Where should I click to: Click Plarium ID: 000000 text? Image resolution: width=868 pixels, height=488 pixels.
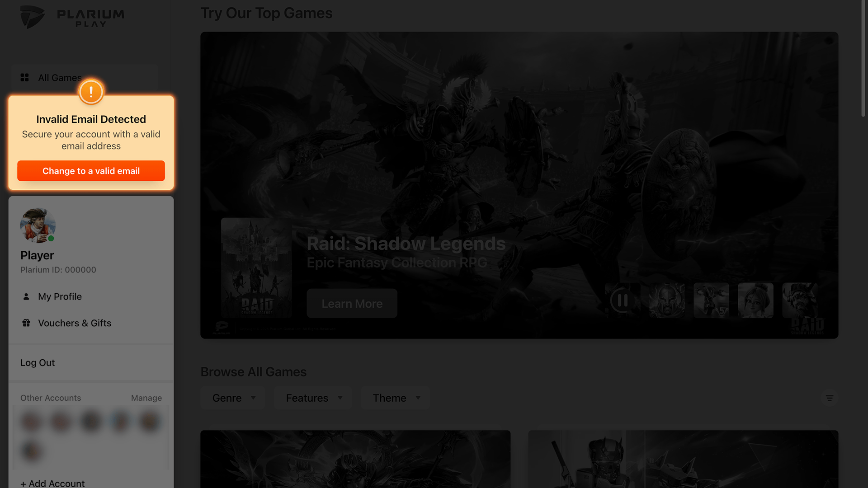58,270
